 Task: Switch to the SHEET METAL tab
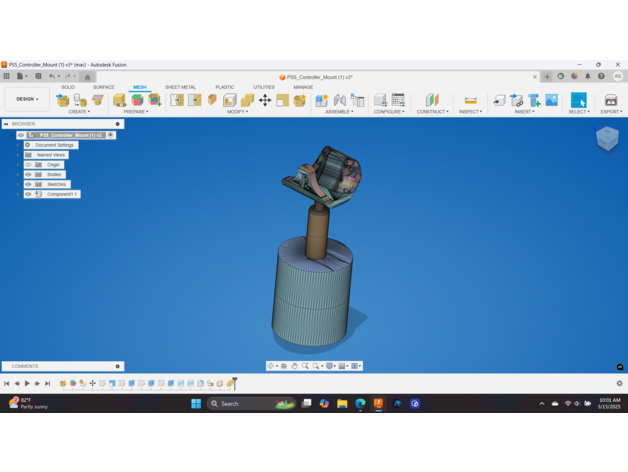pos(180,87)
